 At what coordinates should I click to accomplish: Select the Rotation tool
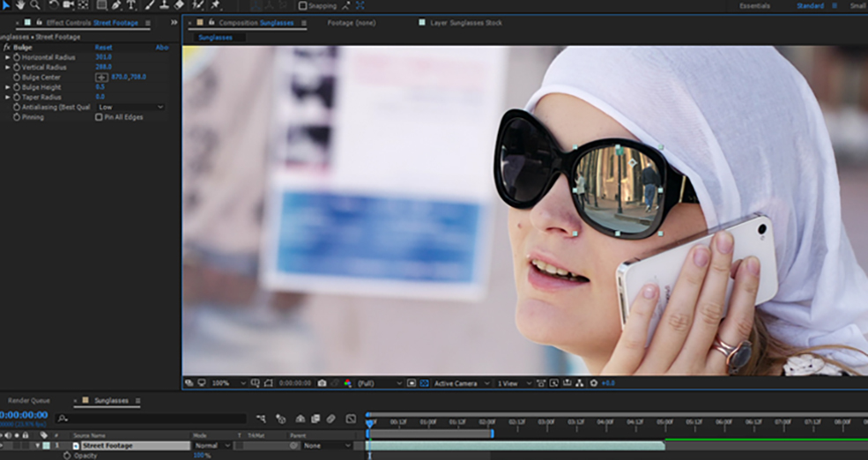(54, 5)
